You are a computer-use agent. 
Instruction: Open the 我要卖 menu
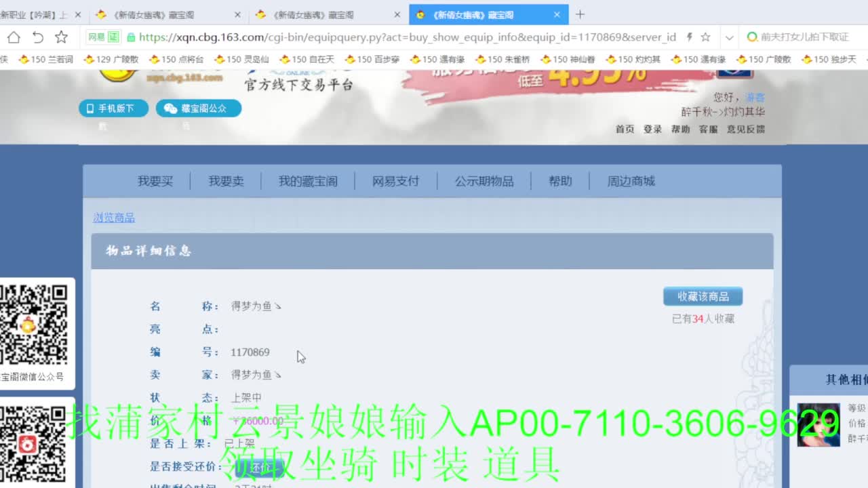pyautogui.click(x=226, y=181)
